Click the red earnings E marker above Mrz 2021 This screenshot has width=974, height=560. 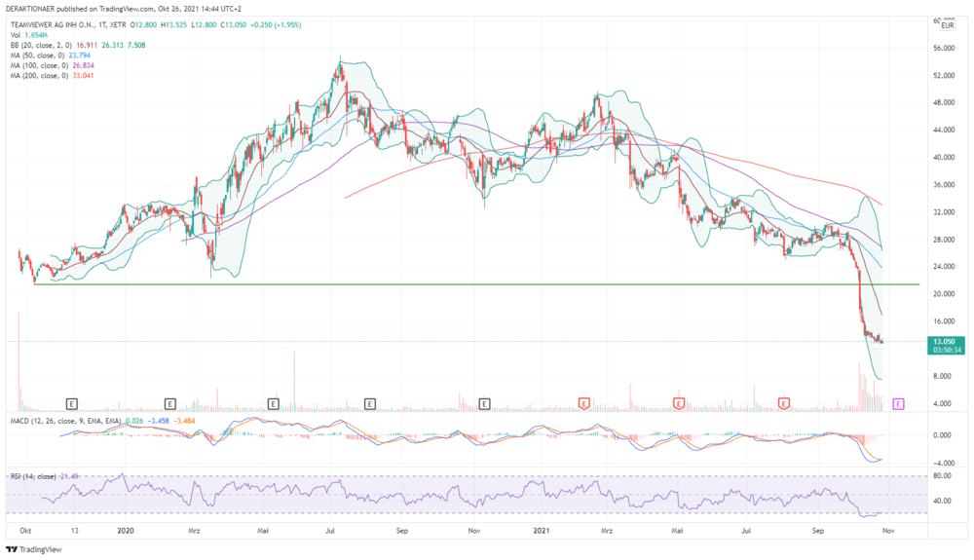click(583, 404)
